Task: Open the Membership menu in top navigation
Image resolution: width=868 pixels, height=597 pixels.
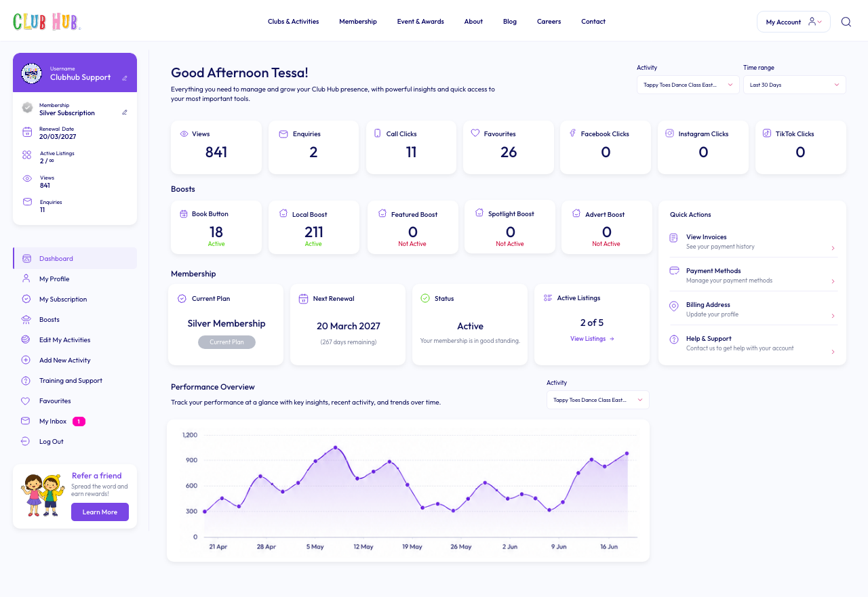Action: pyautogui.click(x=358, y=22)
